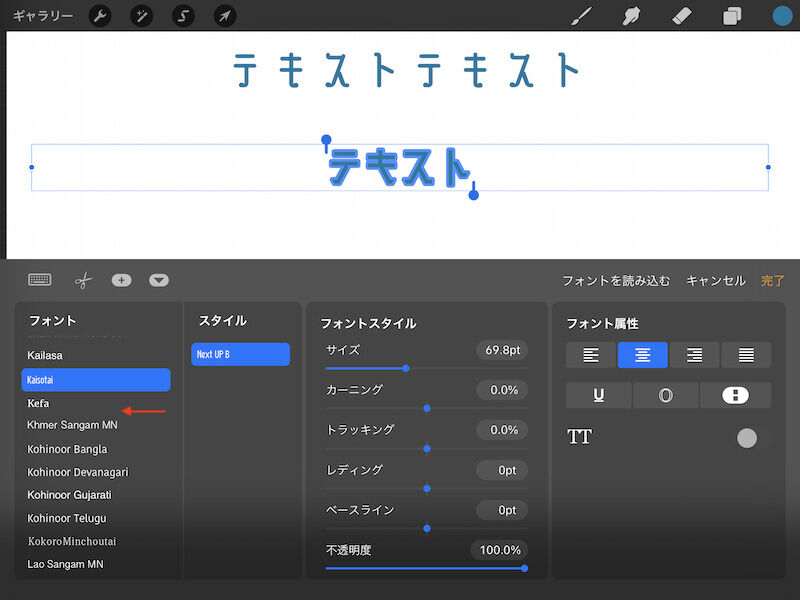Justify text alignment
800x600 pixels.
(746, 355)
